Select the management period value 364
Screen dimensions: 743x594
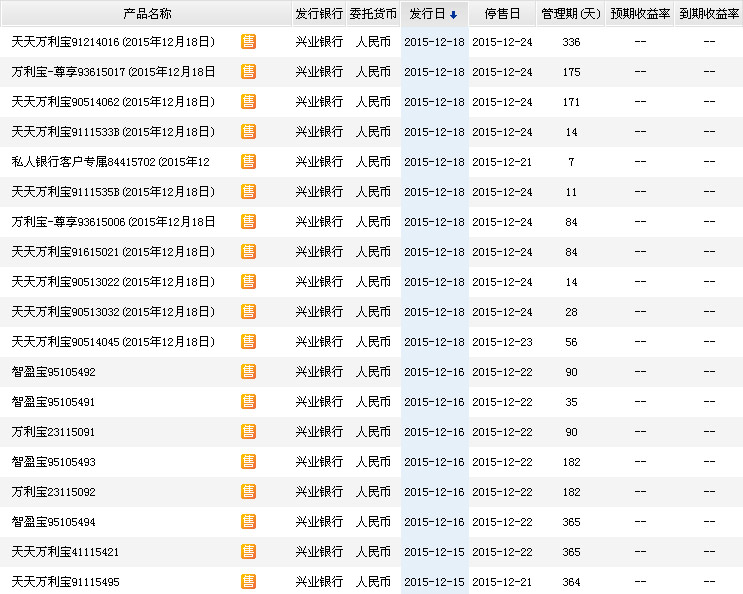pos(571,582)
